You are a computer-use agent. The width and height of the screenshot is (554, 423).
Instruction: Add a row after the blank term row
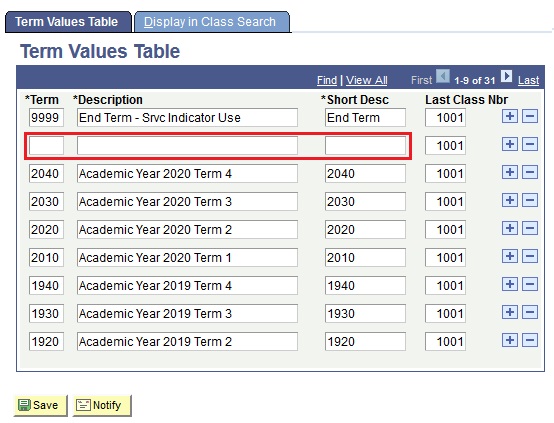point(509,144)
